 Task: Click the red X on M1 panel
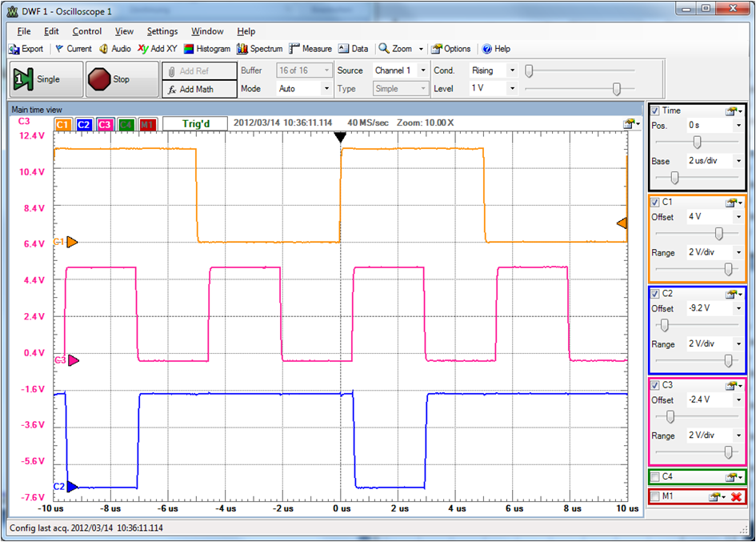coord(736,497)
